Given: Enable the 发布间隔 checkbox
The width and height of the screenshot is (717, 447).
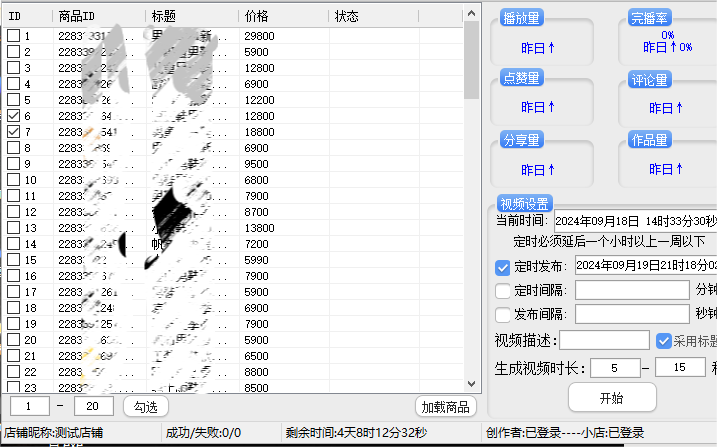Looking at the screenshot, I should point(503,314).
